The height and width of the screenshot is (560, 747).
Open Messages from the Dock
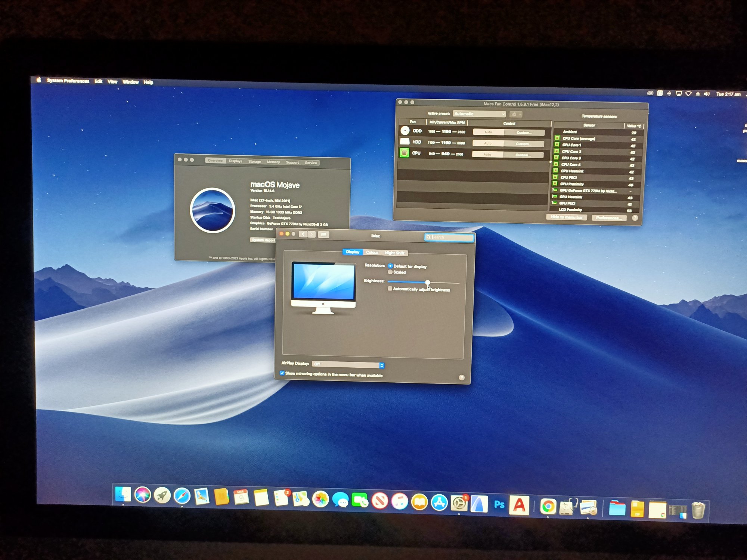coord(340,500)
